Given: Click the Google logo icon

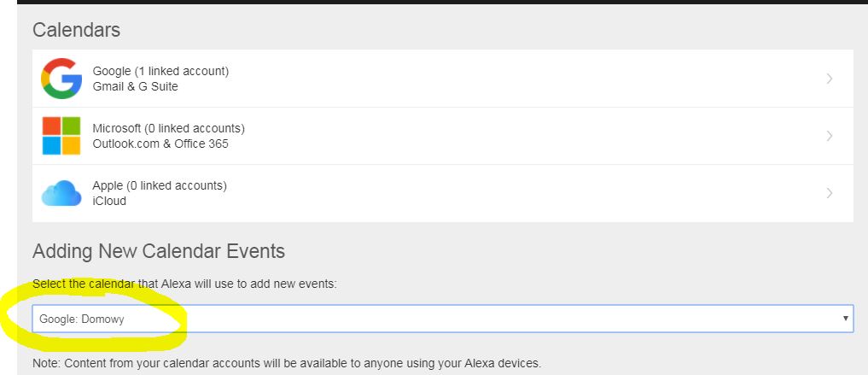Looking at the screenshot, I should click(61, 79).
